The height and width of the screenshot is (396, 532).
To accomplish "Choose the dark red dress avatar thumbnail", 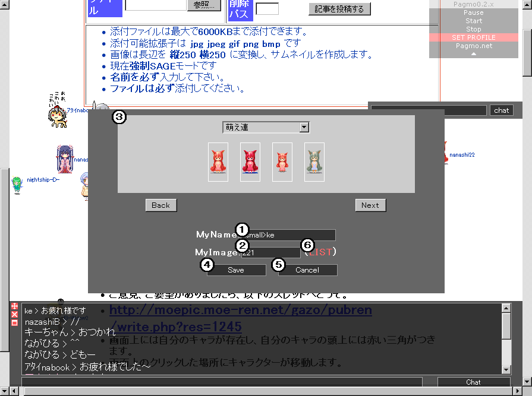I will [250, 162].
